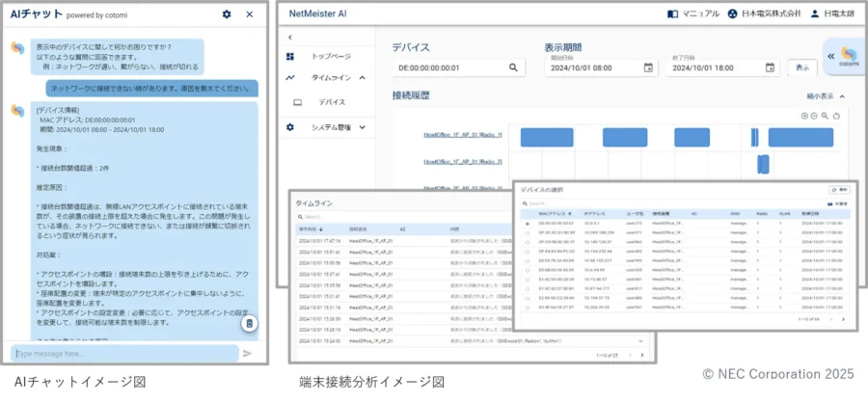Image resolution: width=868 pixels, height=403 pixels.
Task: Click the gear icon beside システム管理
Action: tap(290, 127)
